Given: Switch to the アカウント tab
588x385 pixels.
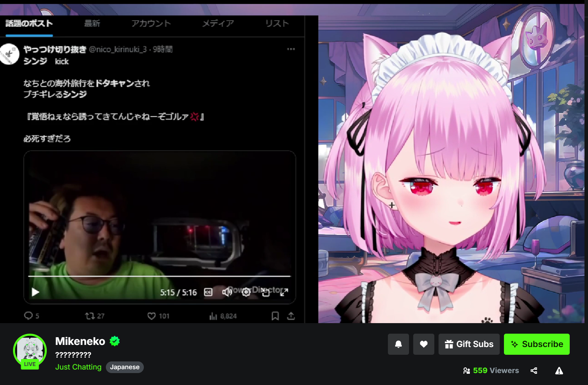Looking at the screenshot, I should tap(151, 24).
